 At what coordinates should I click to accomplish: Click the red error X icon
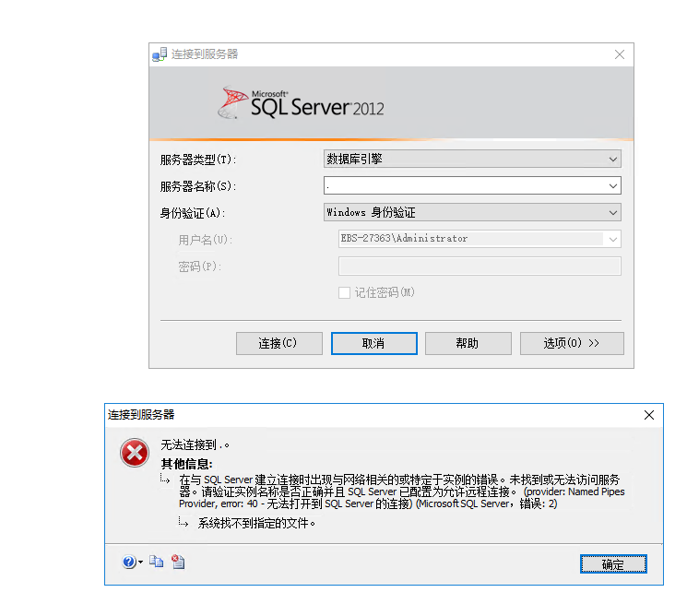coord(135,453)
